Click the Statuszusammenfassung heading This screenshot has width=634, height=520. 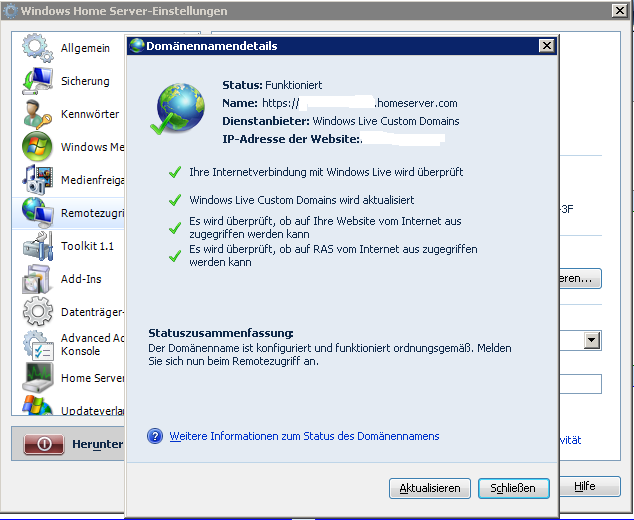tap(221, 333)
